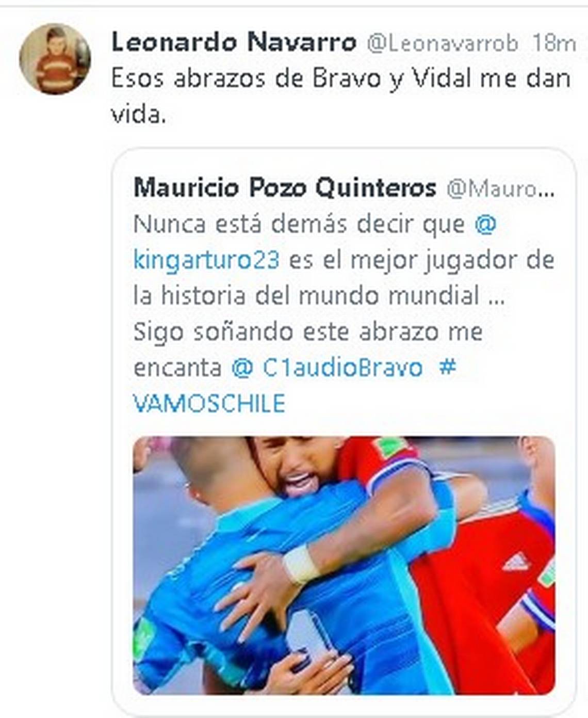Click the flag badge on the red sleeve

click(x=390, y=447)
